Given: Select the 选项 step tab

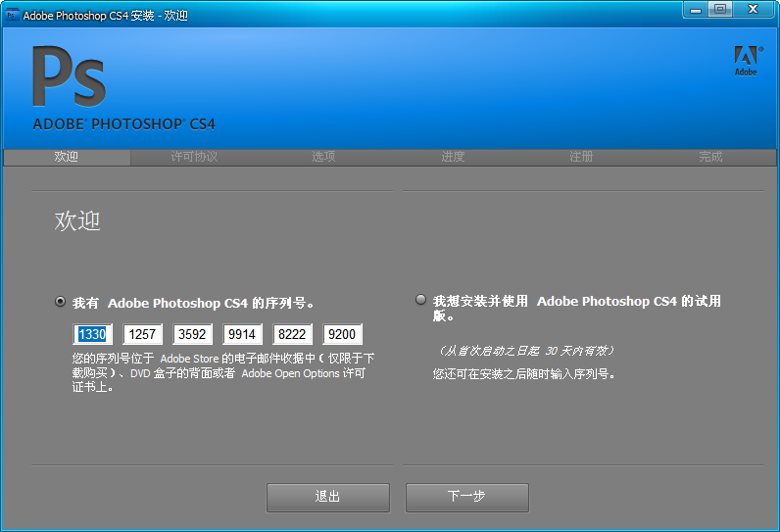Looking at the screenshot, I should (x=323, y=157).
